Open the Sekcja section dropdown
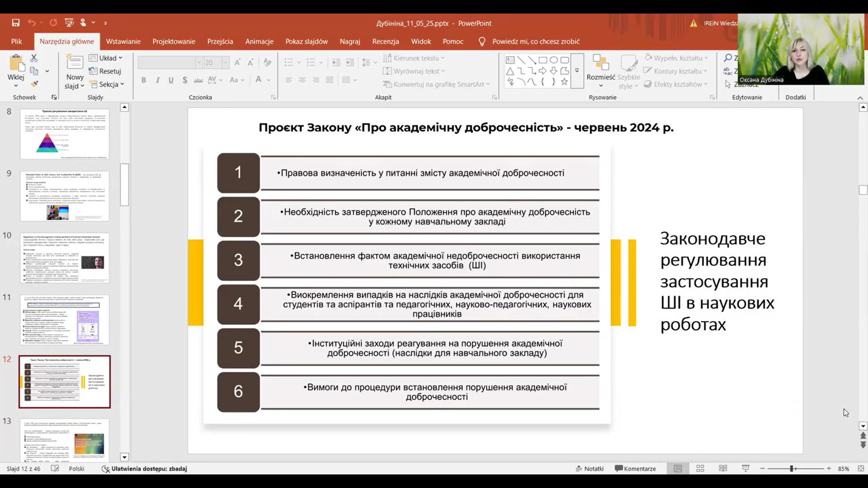 (x=107, y=84)
